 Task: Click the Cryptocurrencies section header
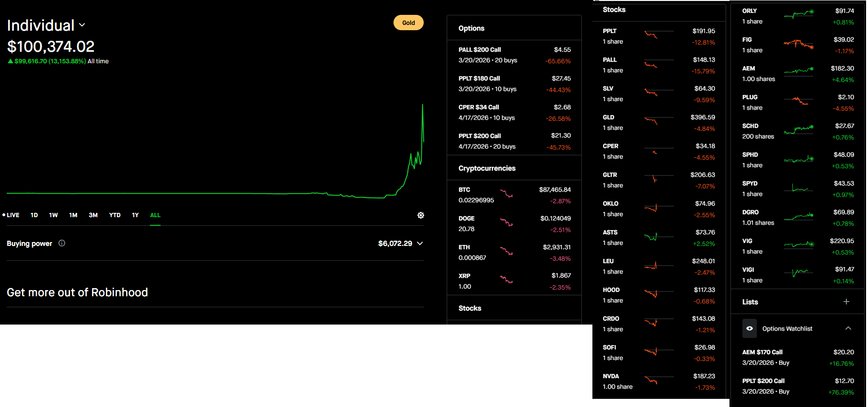[x=487, y=168]
